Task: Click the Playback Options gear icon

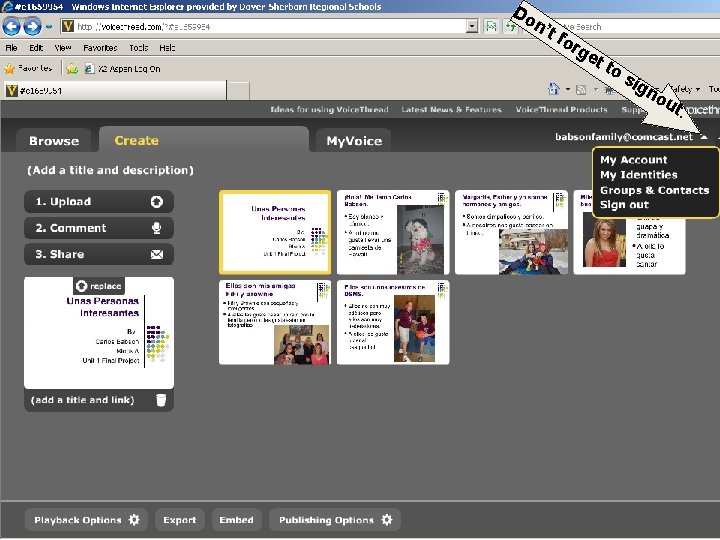Action: pyautogui.click(x=134, y=520)
